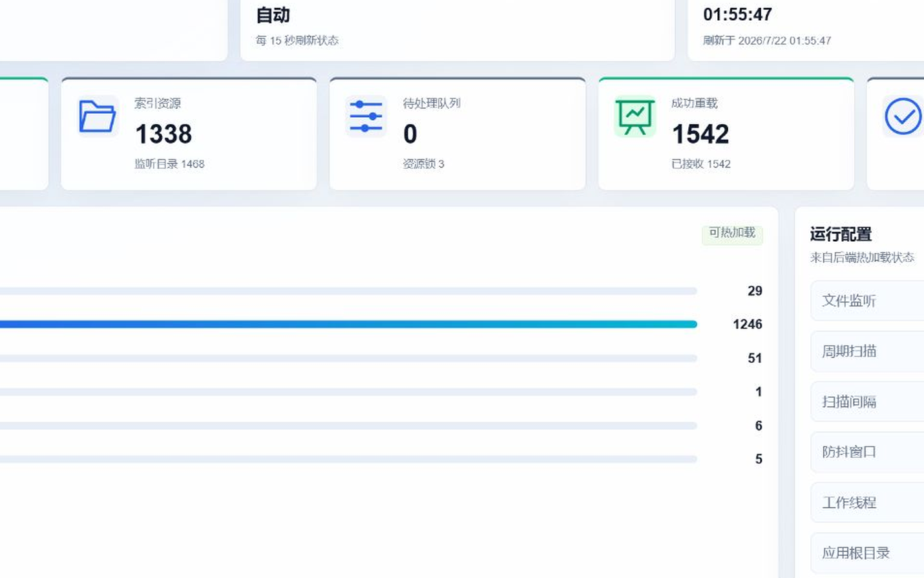
Task: Select the 扫描间隔 config row
Action: pos(867,401)
